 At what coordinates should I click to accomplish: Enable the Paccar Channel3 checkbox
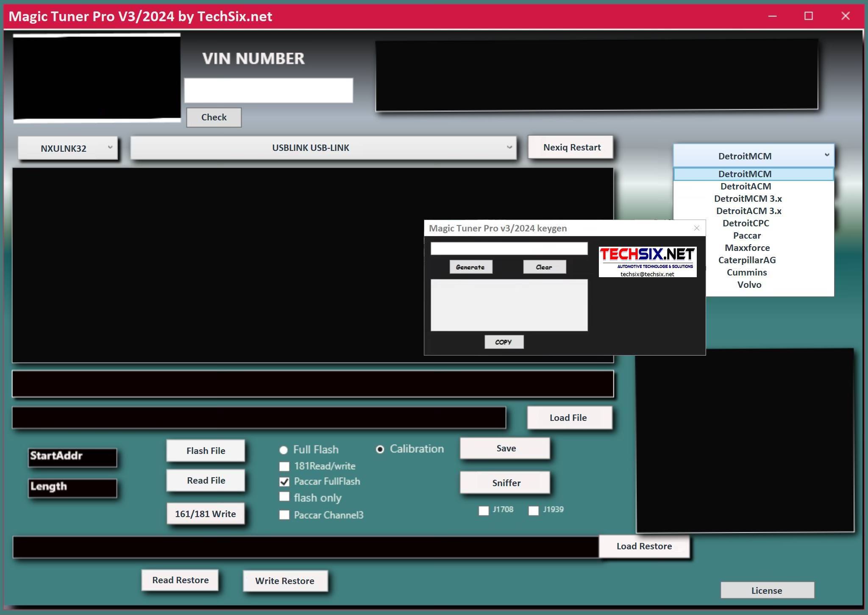pos(284,515)
